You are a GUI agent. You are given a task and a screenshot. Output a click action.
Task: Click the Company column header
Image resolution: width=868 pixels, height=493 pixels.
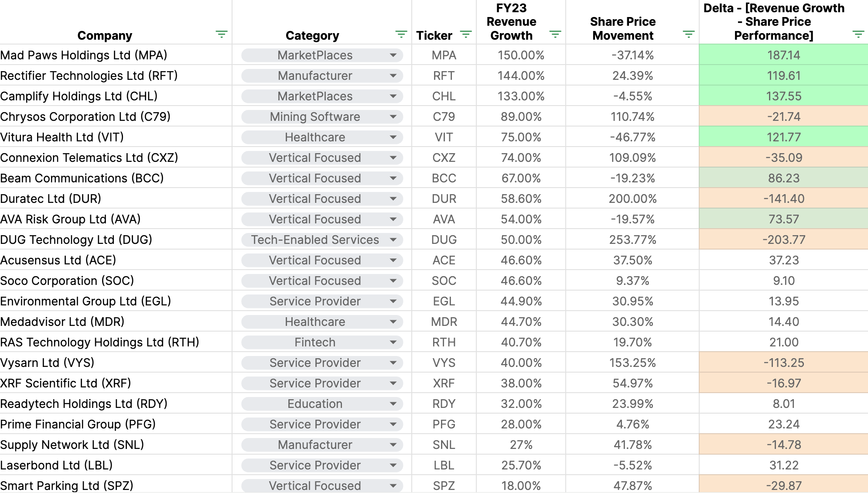[105, 35]
